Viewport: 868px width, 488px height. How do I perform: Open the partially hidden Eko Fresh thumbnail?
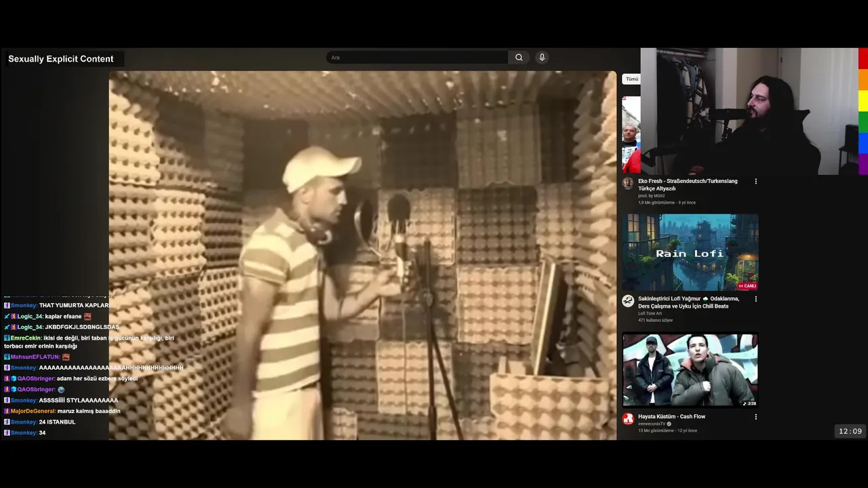click(x=631, y=134)
